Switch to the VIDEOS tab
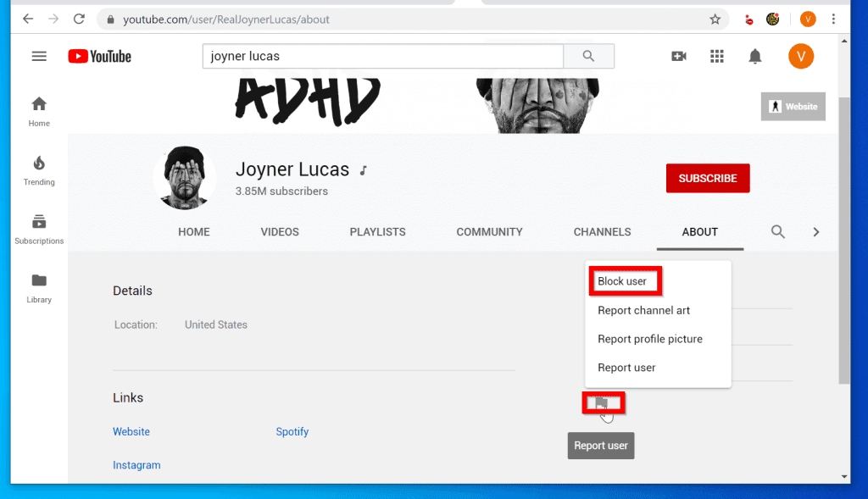This screenshot has height=499, width=868. click(x=280, y=232)
